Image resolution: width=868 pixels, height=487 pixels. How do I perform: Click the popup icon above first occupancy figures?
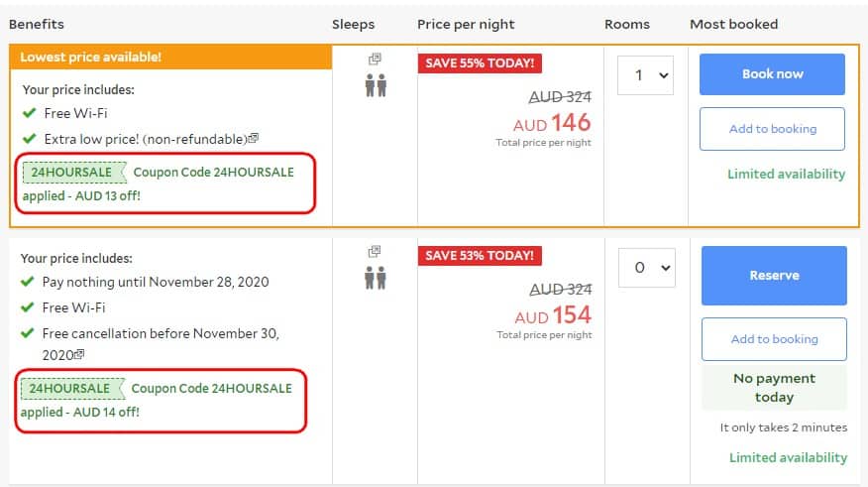click(375, 59)
